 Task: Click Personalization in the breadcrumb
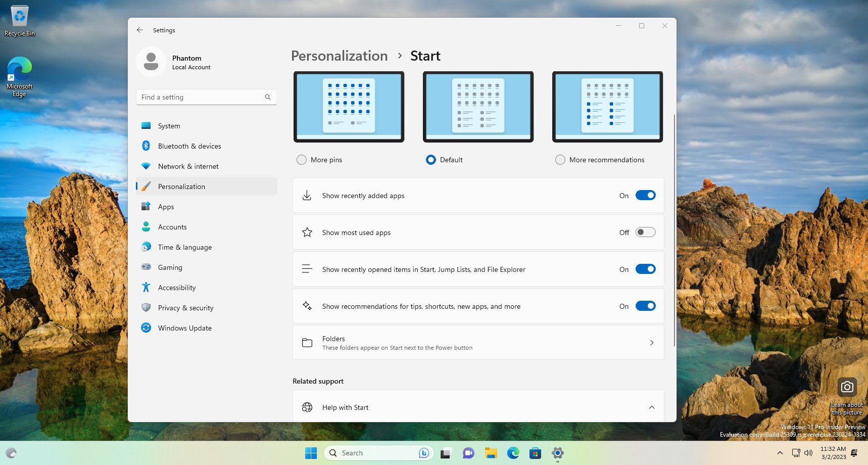(339, 56)
